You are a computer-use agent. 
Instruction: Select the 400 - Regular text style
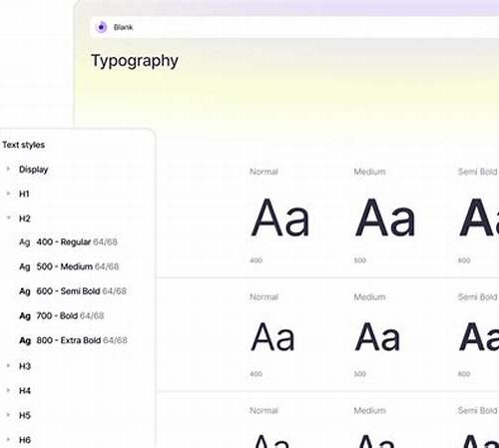point(68,242)
